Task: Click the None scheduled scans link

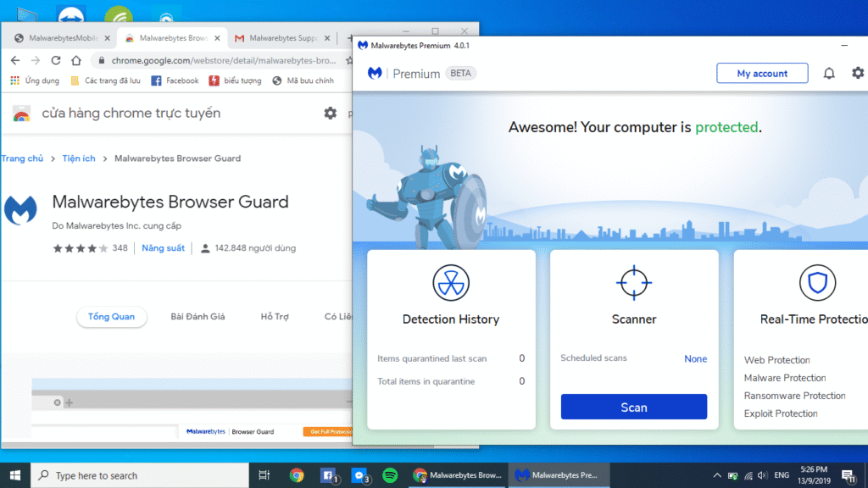Action: click(x=695, y=359)
